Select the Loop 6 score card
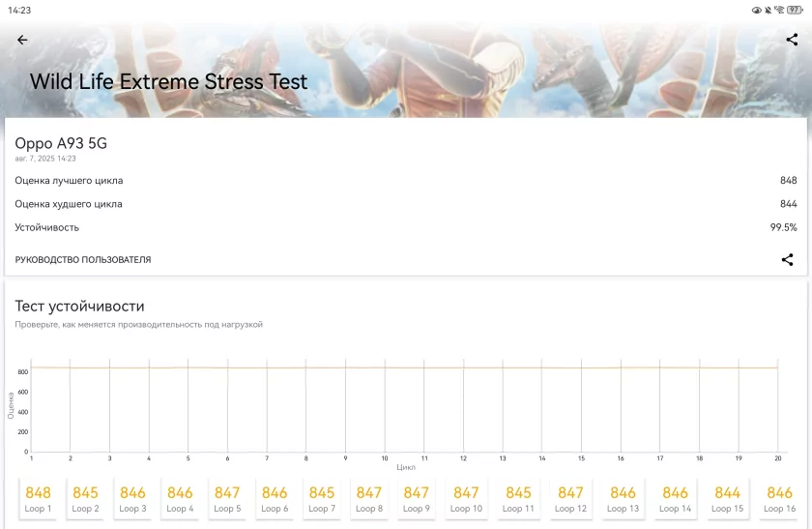The image size is (812, 529). (x=275, y=498)
